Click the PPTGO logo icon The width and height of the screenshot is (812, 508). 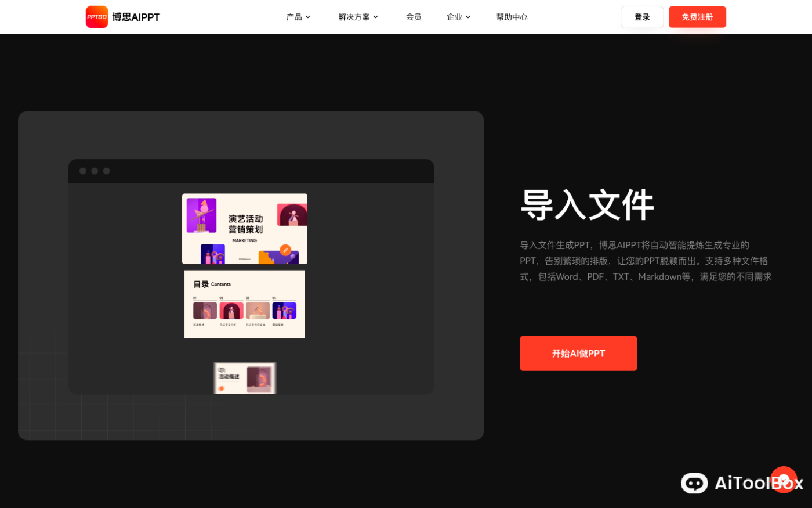(x=96, y=17)
